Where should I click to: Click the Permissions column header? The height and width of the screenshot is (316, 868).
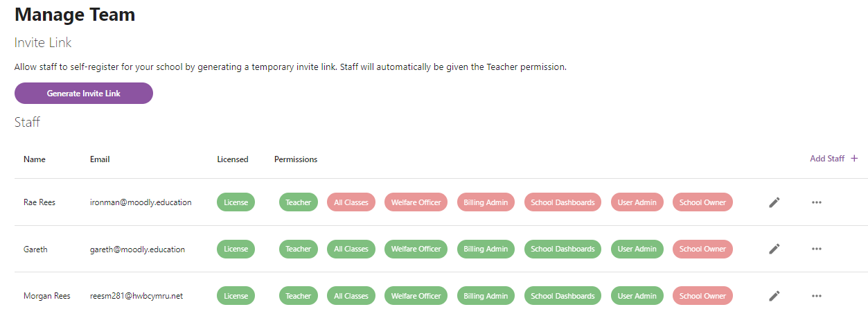pyautogui.click(x=296, y=159)
